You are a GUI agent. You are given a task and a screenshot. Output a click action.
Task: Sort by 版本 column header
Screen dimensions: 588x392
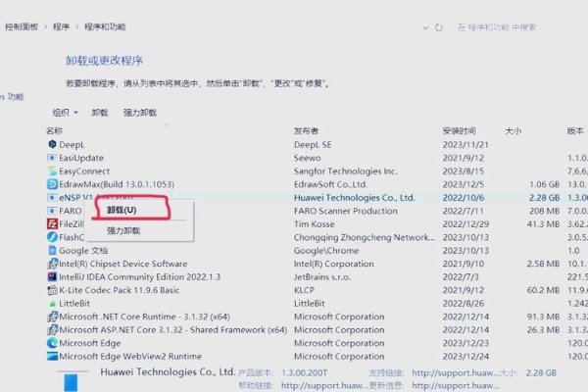[575, 131]
